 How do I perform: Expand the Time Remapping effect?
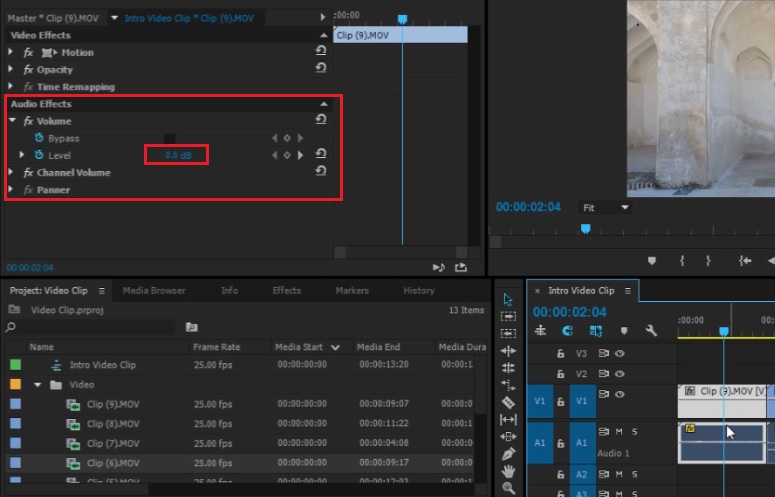(x=10, y=86)
